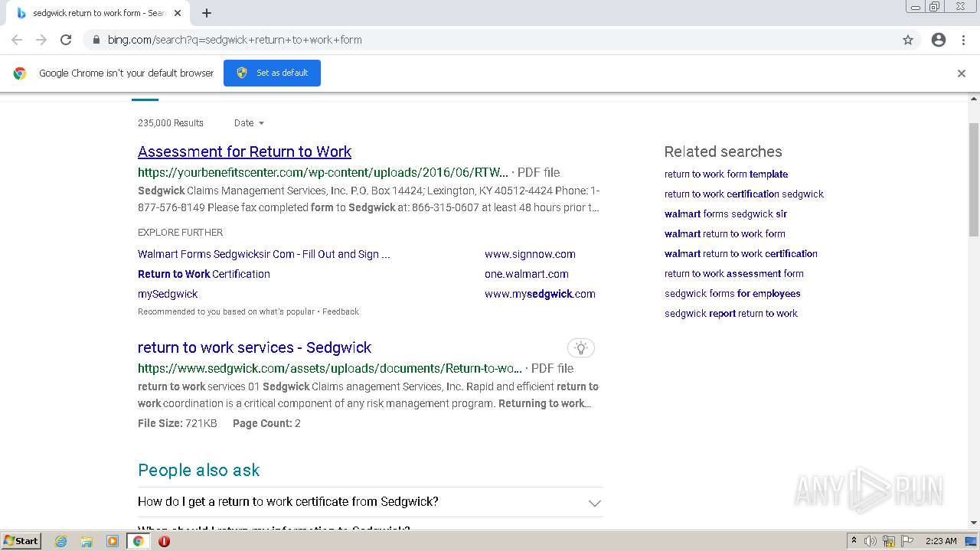Viewport: 980px width, 551px height.
Task: Click the Feedback link
Action: [341, 311]
